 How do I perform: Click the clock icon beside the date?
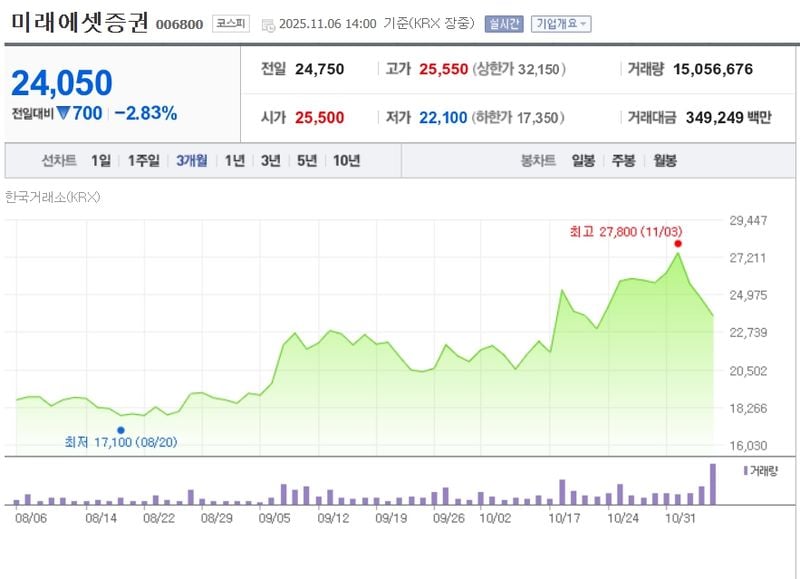click(268, 25)
